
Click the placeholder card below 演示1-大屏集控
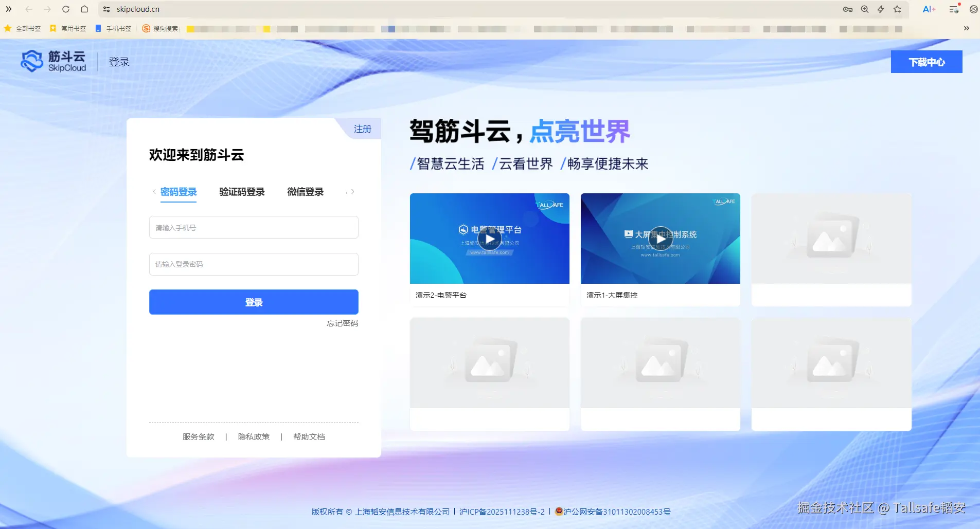point(661,374)
